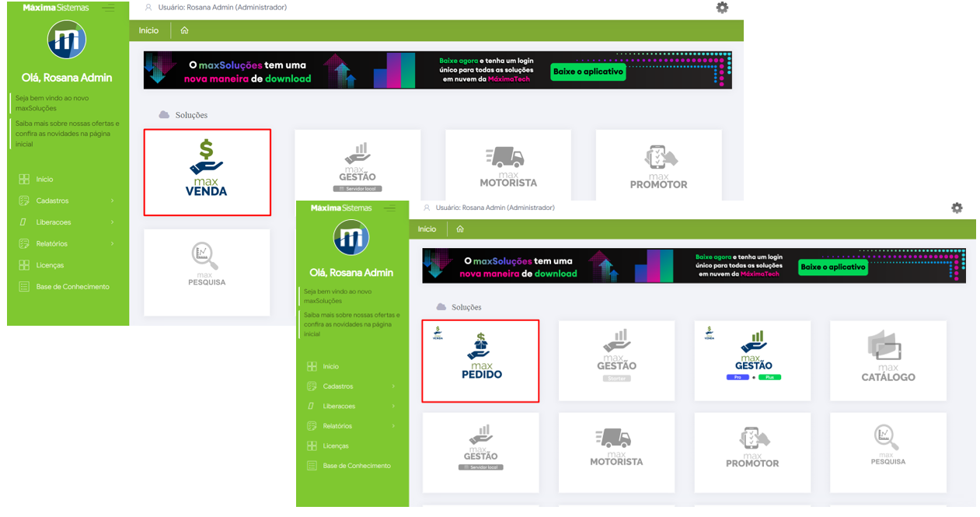Click home icon in maxPedido screen breadcrumb
Screen dimensions: 980x517
[460, 229]
